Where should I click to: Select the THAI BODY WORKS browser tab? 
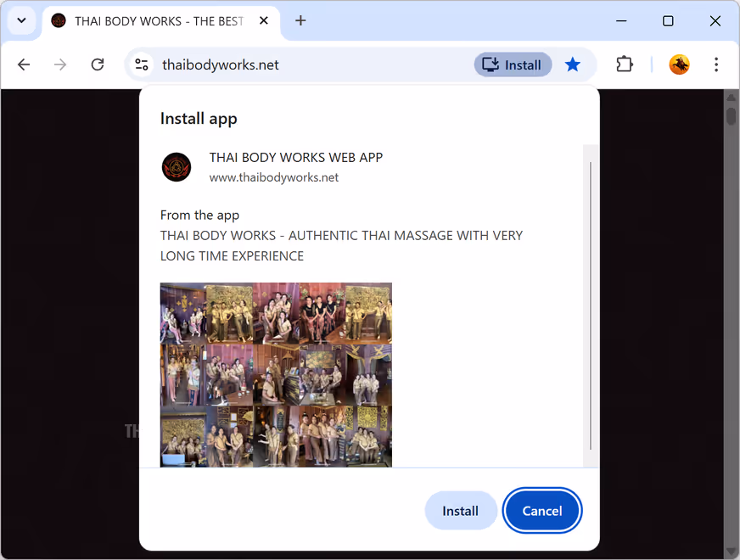160,21
